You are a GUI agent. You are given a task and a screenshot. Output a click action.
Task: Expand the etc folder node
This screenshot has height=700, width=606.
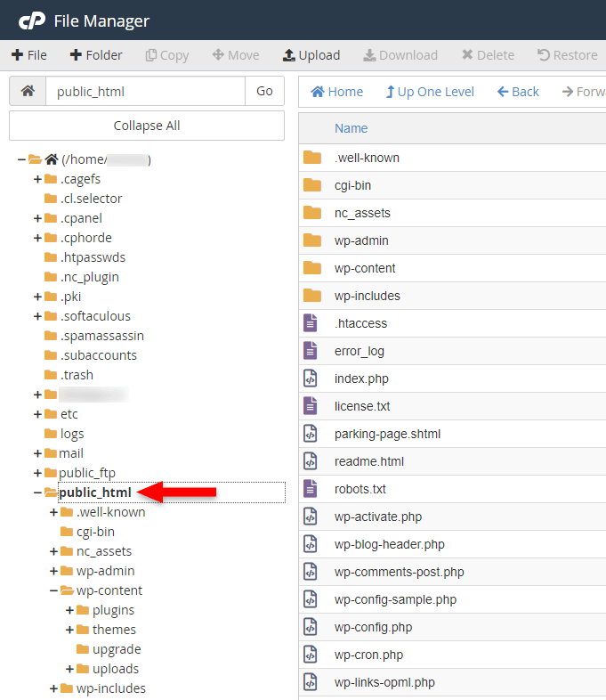pyautogui.click(x=37, y=414)
